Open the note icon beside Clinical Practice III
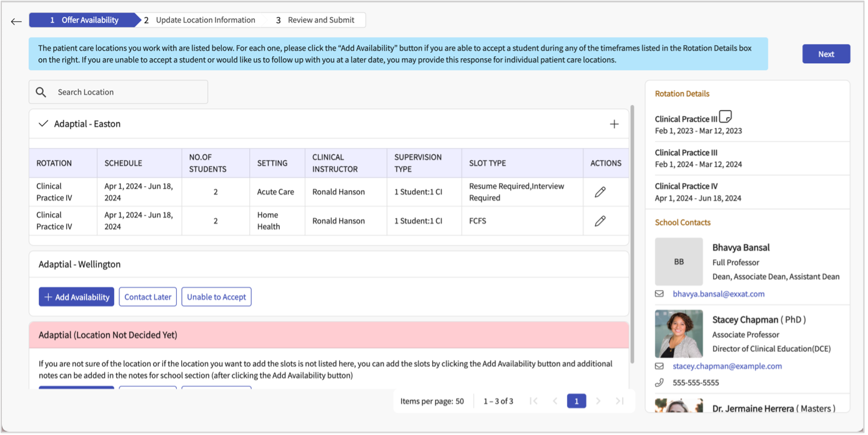 coord(725,116)
